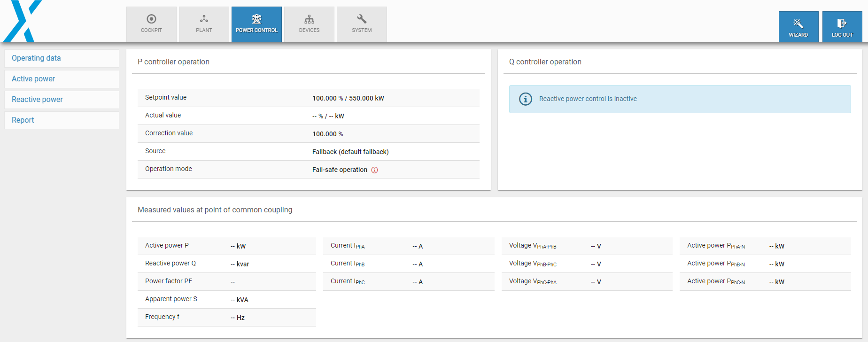Viewport: 868px width, 342px height.
Task: Click the 'Setpoint value' label
Action: [x=166, y=97]
